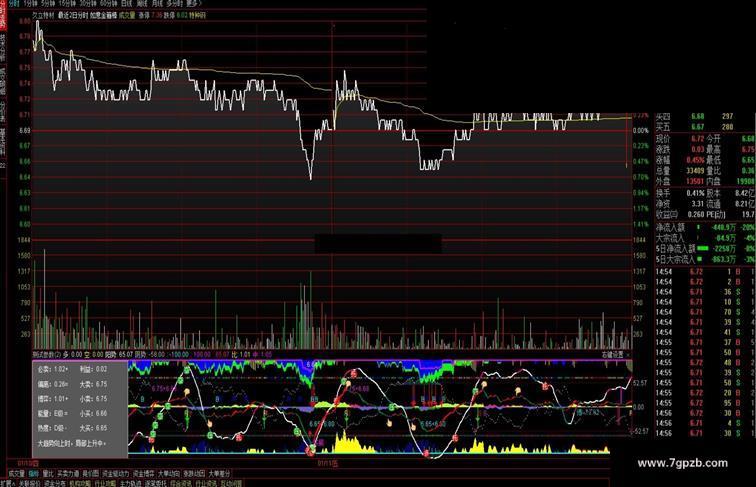Select the 5分钟 period tab
Screen dimensions: 756x487
coord(48,3)
